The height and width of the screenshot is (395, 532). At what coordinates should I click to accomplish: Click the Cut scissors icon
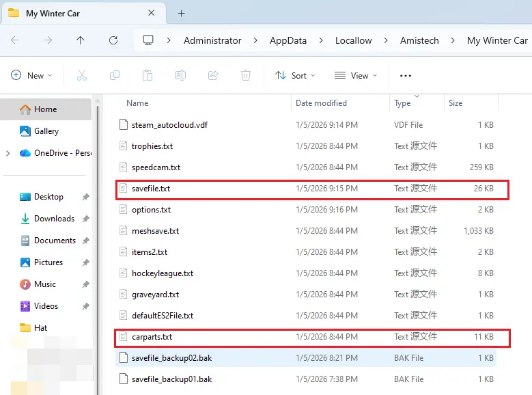tap(82, 75)
